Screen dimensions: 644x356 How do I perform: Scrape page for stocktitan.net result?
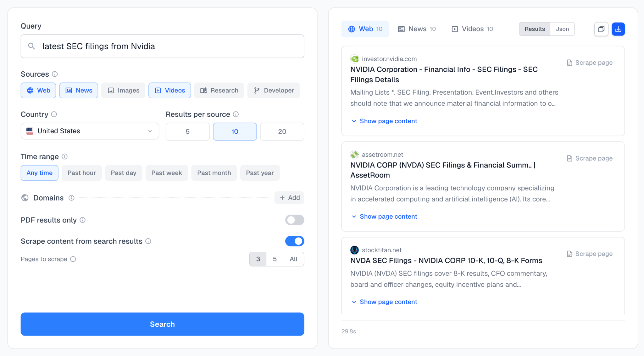(590, 254)
